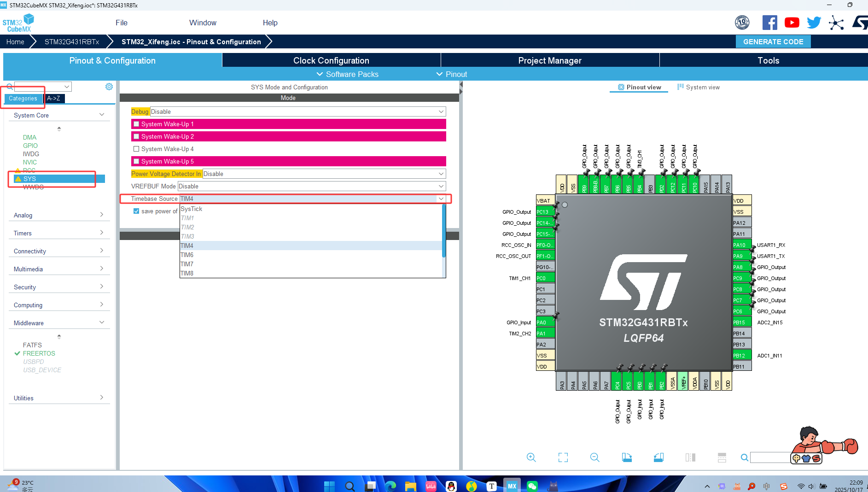Zoom in on the pinout view
Viewport: 868px width, 492px height.
pyautogui.click(x=531, y=457)
